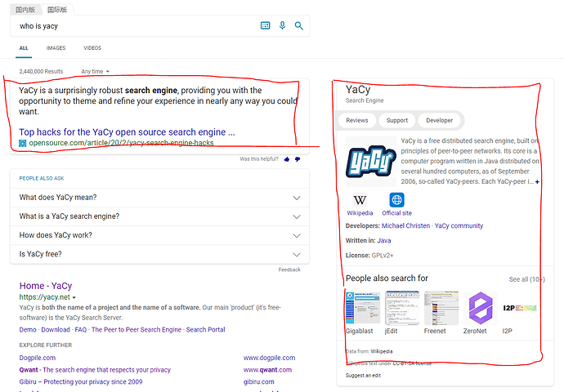Open the Search Portal sitelink
Image resolution: width=564 pixels, height=392 pixels.
click(x=205, y=330)
